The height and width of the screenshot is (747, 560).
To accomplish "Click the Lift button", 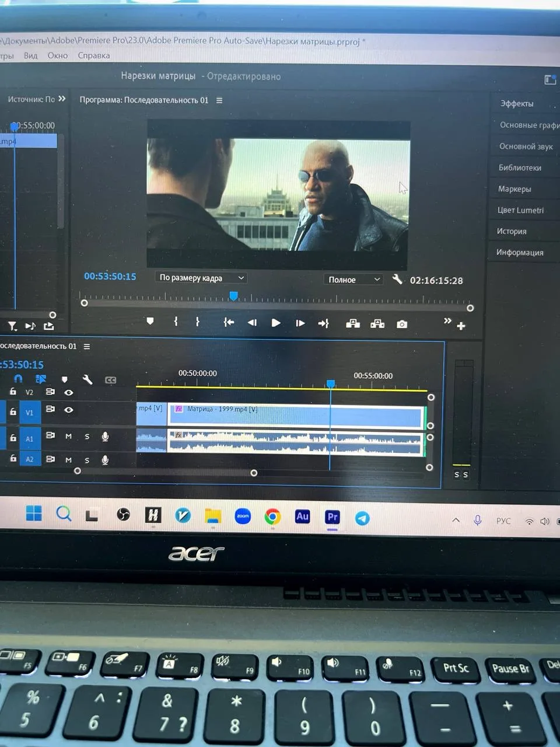I will pyautogui.click(x=353, y=323).
